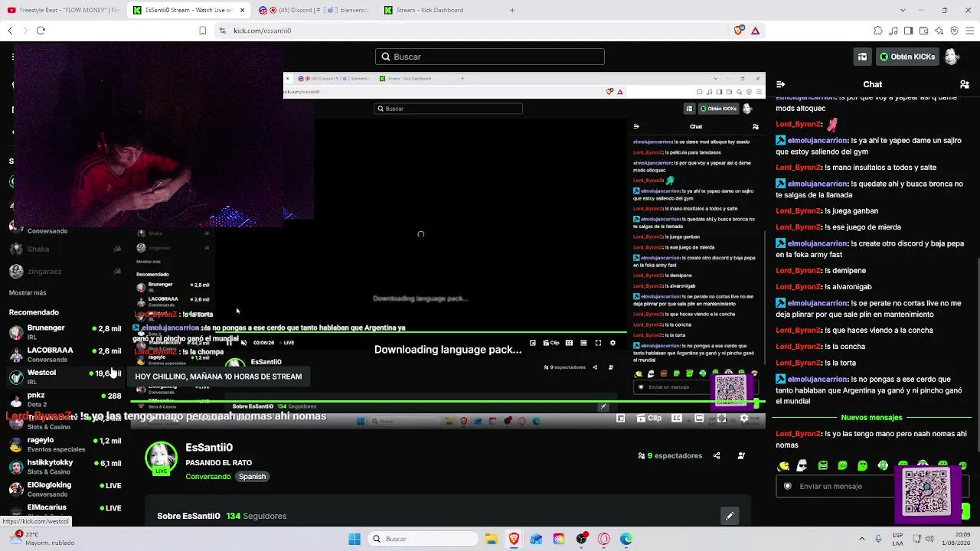Pick the sunglasses ghost emote
The width and height of the screenshot is (980, 551).
802,465
